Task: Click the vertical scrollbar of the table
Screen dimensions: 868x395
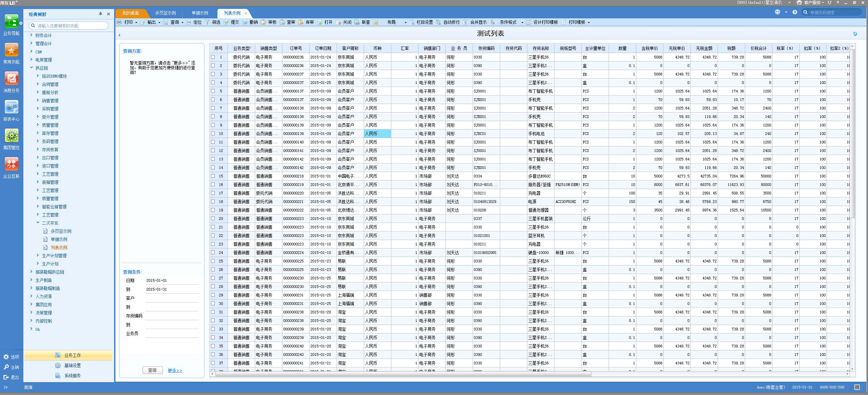Action: point(852,133)
